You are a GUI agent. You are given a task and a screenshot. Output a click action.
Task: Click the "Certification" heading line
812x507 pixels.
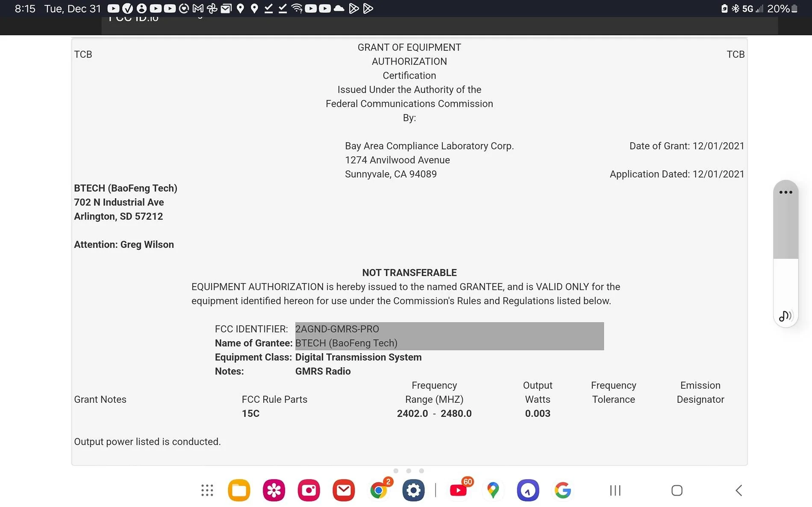409,76
